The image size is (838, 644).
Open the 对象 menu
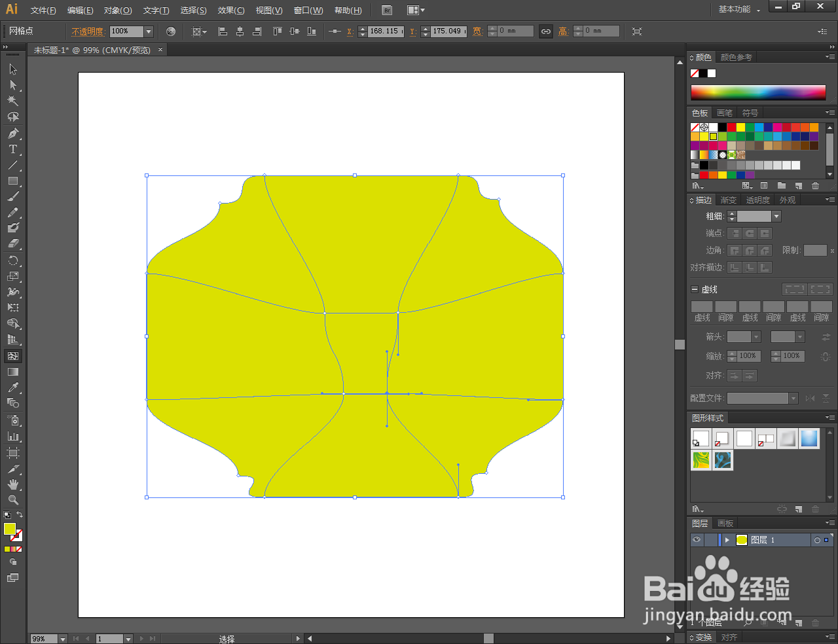(x=118, y=10)
